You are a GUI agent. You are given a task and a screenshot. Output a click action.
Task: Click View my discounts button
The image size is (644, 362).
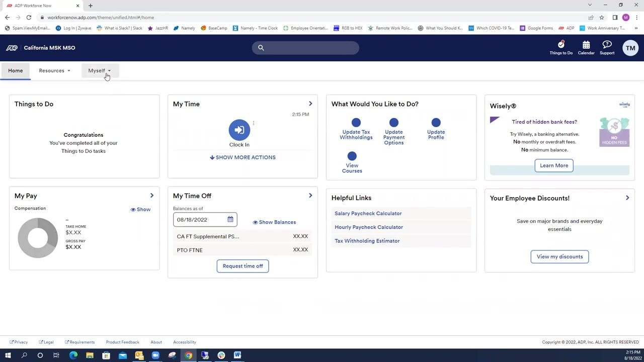[559, 256]
